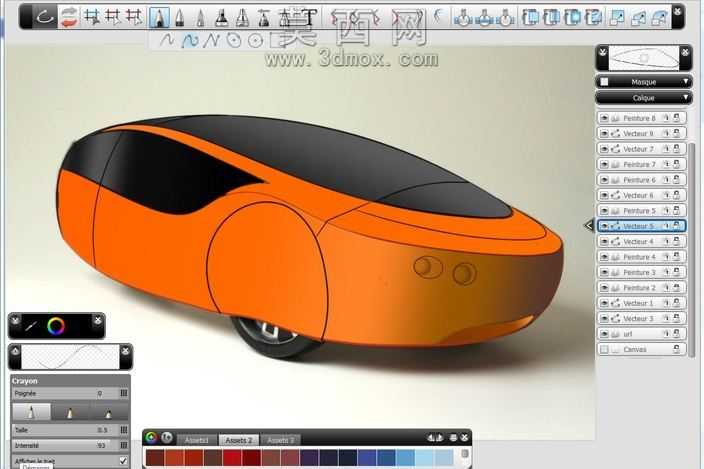Hide the Peinture 8 layer
Viewport: 704px width, 469px height.
(604, 118)
